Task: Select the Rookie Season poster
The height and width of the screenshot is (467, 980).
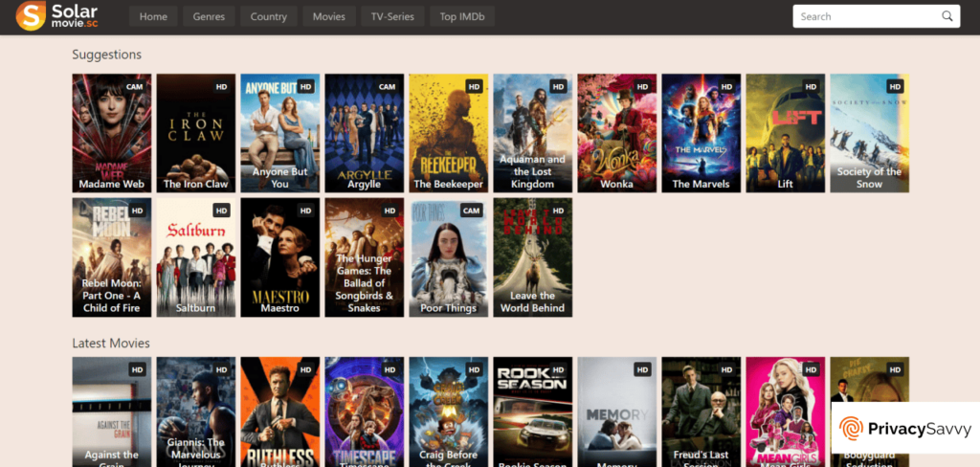Action: coord(532,412)
